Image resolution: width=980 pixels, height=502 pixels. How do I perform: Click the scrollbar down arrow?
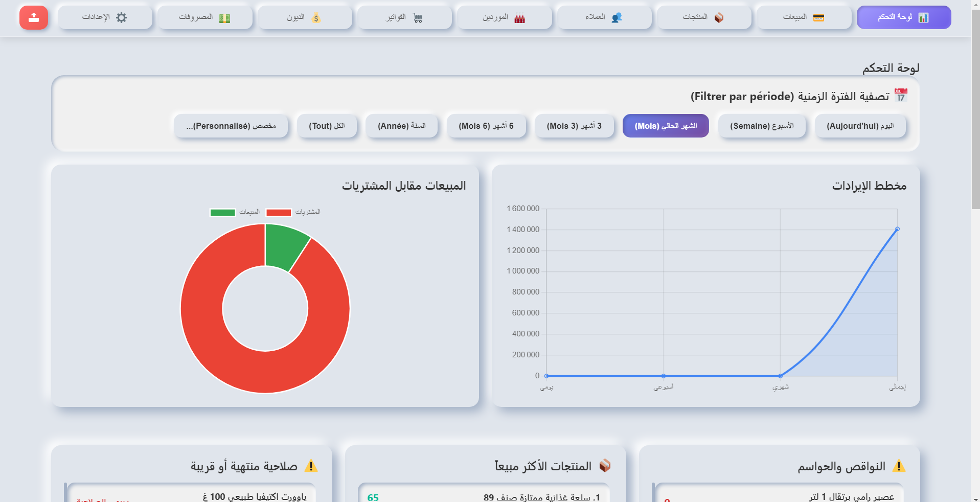point(975,498)
